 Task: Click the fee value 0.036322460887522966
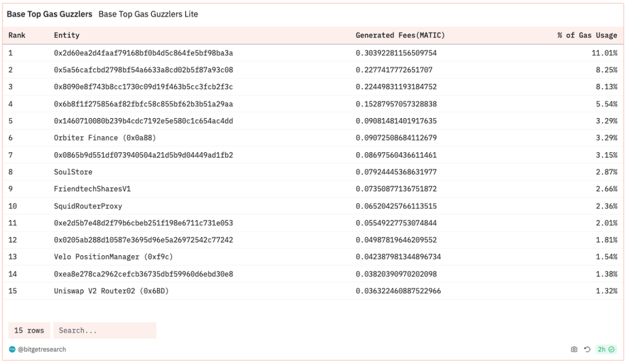(398, 291)
